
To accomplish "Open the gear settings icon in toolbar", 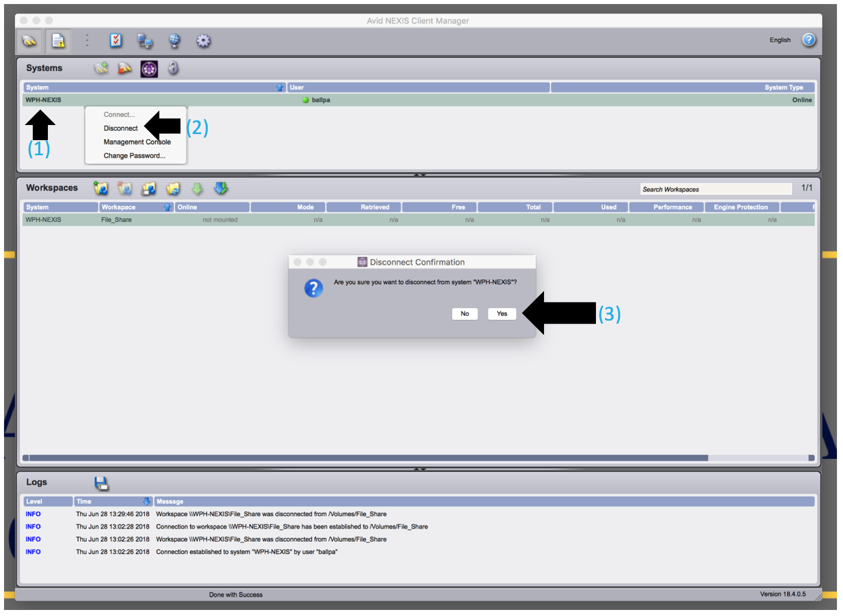I will click(x=203, y=41).
